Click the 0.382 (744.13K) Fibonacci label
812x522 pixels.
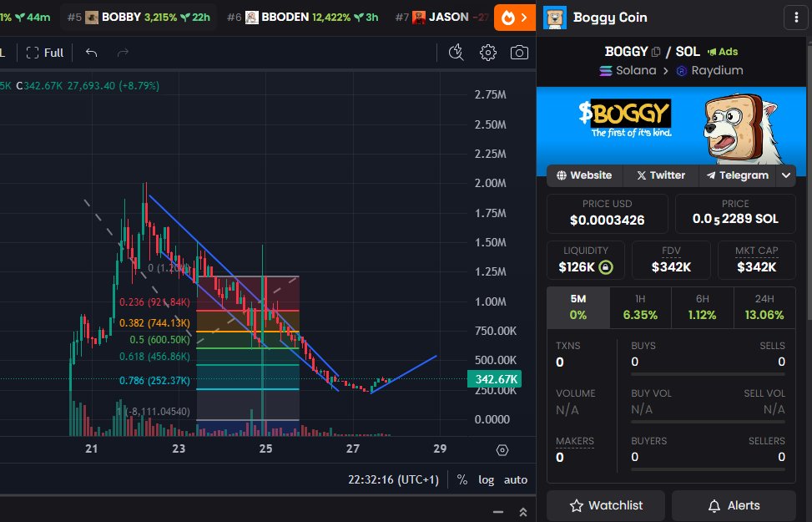click(x=154, y=323)
